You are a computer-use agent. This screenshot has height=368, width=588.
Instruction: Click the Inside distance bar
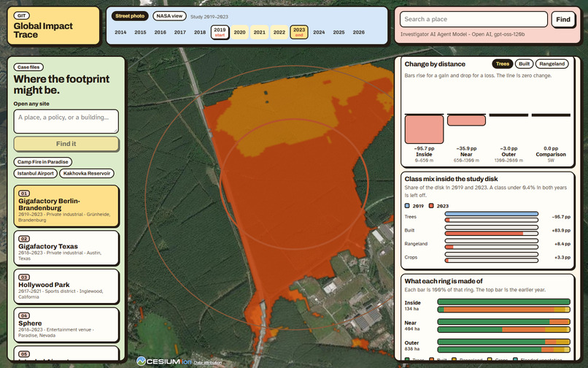(x=424, y=129)
